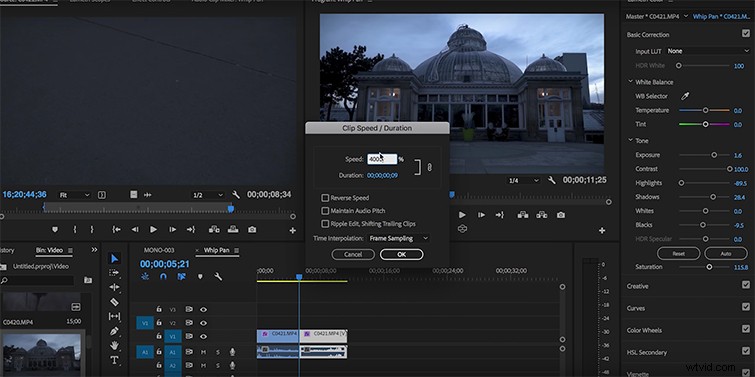Click Source monitor Mark Out button
The image size is (755, 377).
coord(92,230)
